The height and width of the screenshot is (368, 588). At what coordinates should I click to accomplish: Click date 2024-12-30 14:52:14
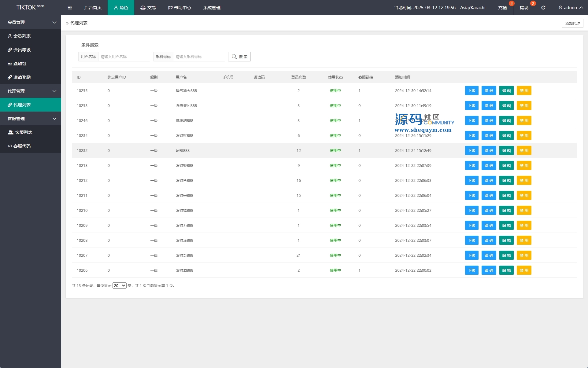[413, 90]
